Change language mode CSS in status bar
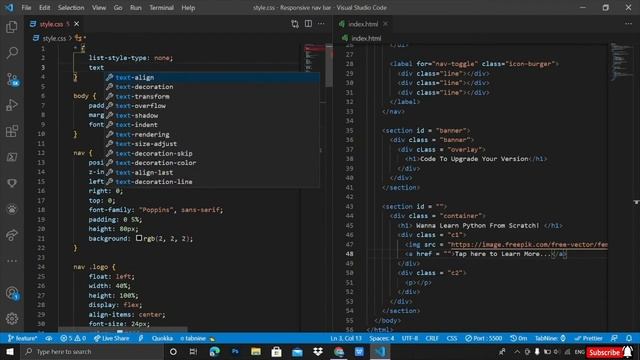The image size is (640, 360). pyautogui.click(x=451, y=338)
